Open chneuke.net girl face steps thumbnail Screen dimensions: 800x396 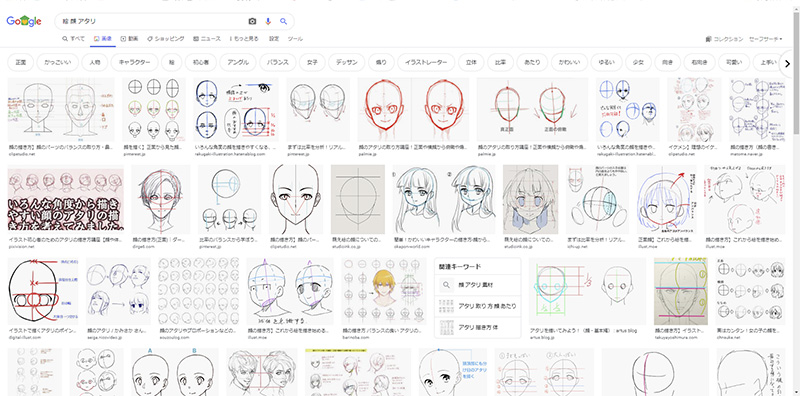(750, 291)
